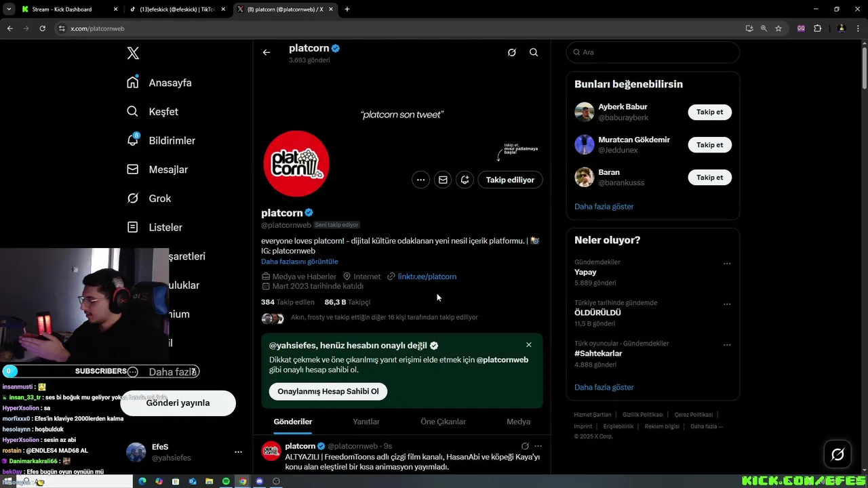Click Grok icon on platcorn latest post
This screenshot has height=488, width=868.
[525, 446]
